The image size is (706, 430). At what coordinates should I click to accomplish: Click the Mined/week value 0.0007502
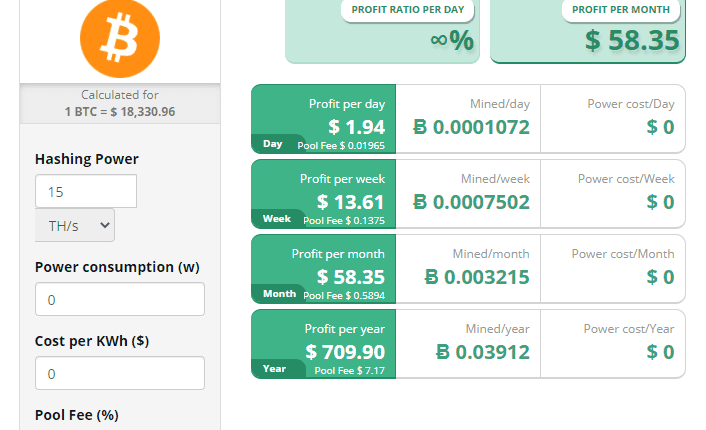pyautogui.click(x=471, y=202)
